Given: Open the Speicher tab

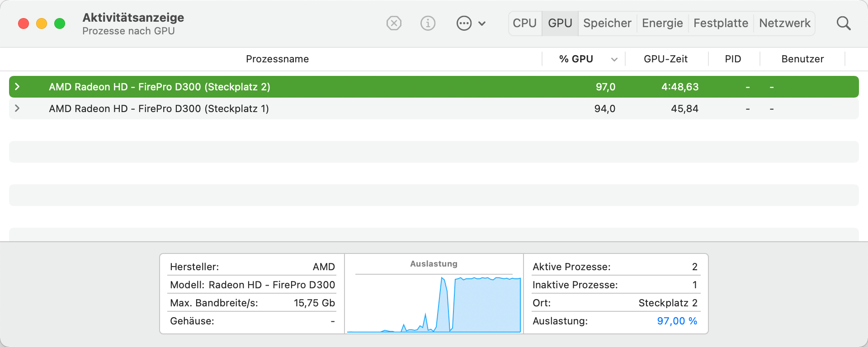Looking at the screenshot, I should click(x=607, y=23).
